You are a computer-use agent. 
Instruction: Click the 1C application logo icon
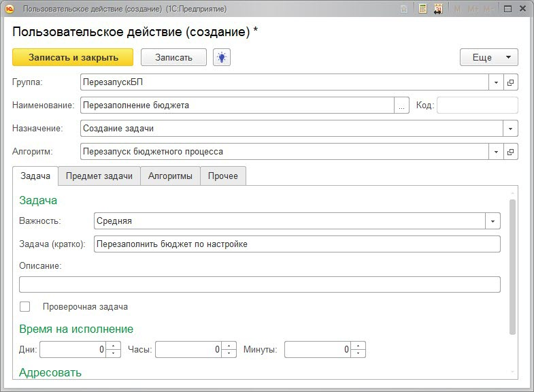(10, 10)
